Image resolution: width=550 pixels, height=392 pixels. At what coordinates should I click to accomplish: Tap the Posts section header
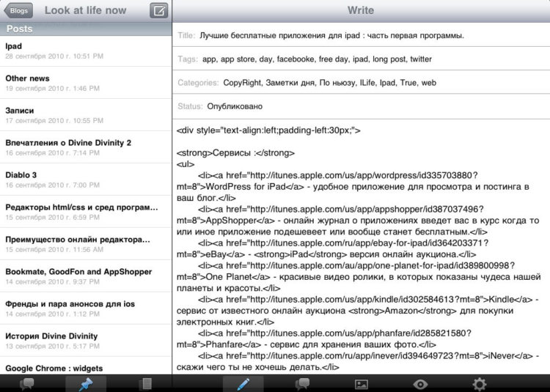coord(86,29)
